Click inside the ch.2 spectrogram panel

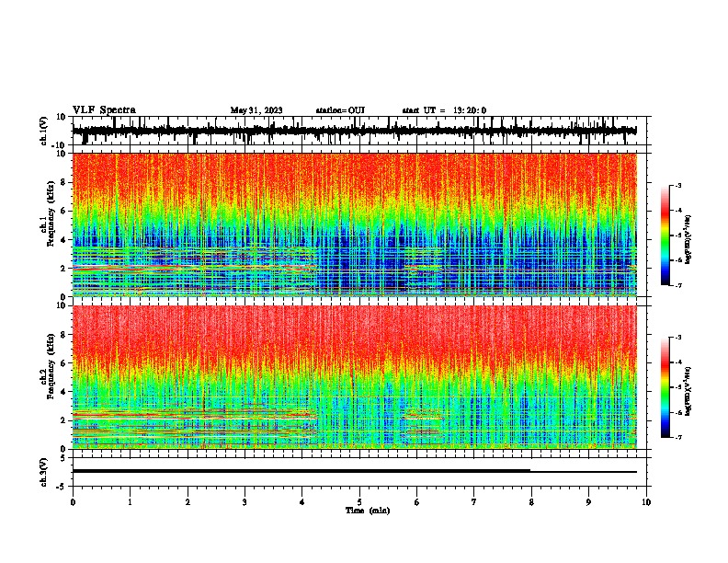click(354, 377)
